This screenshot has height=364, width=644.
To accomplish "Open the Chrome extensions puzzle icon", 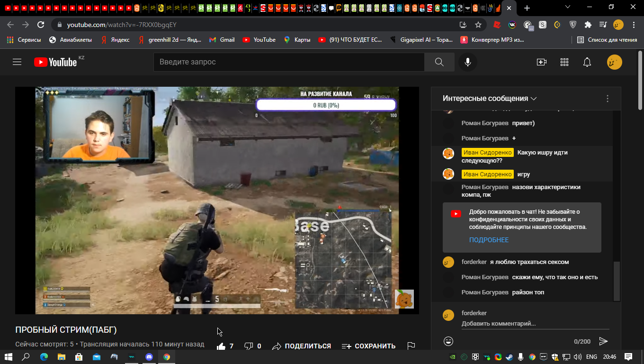I will (x=588, y=25).
